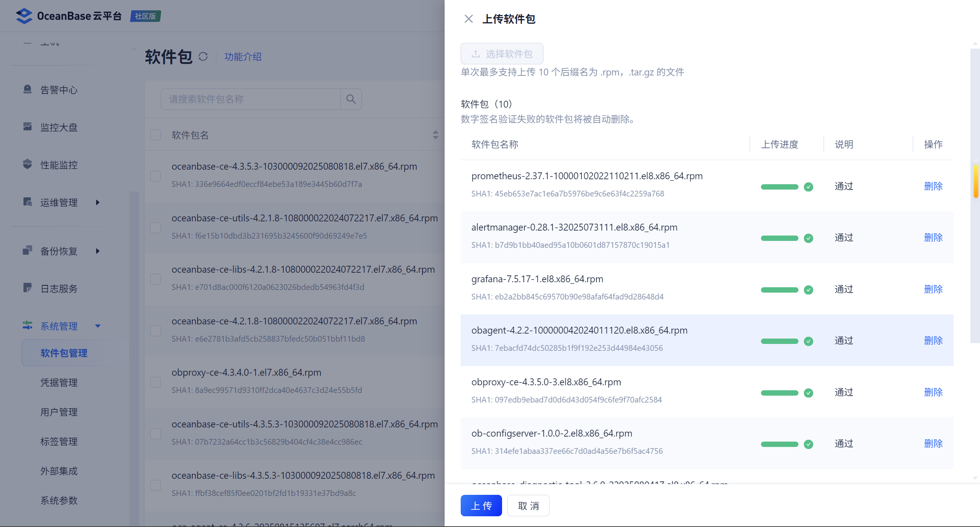Delete the grafana-7.5.17 package row
This screenshot has height=527, width=980.
coord(933,289)
